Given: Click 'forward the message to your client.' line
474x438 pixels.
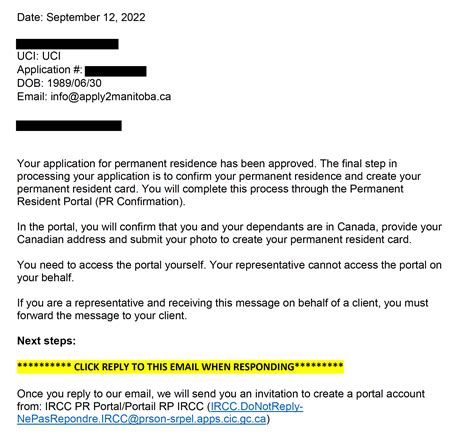Looking at the screenshot, I should [102, 315].
